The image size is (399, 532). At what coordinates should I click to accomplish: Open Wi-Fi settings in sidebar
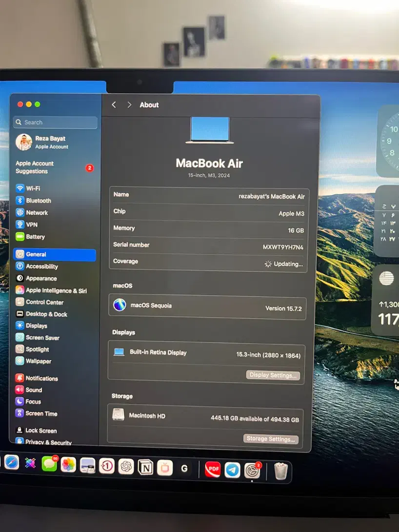click(33, 188)
